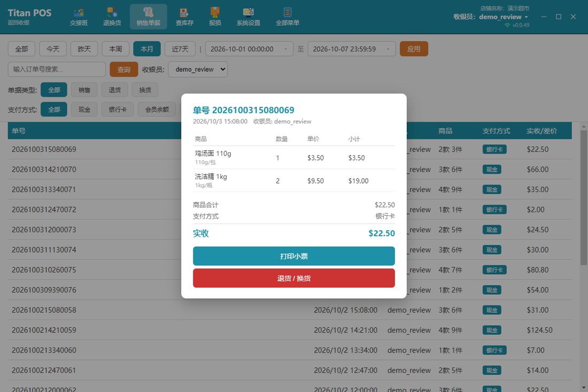Image resolution: width=588 pixels, height=392 pixels.
Task: Open the end date picker 2026-10-07
Action: point(352,49)
